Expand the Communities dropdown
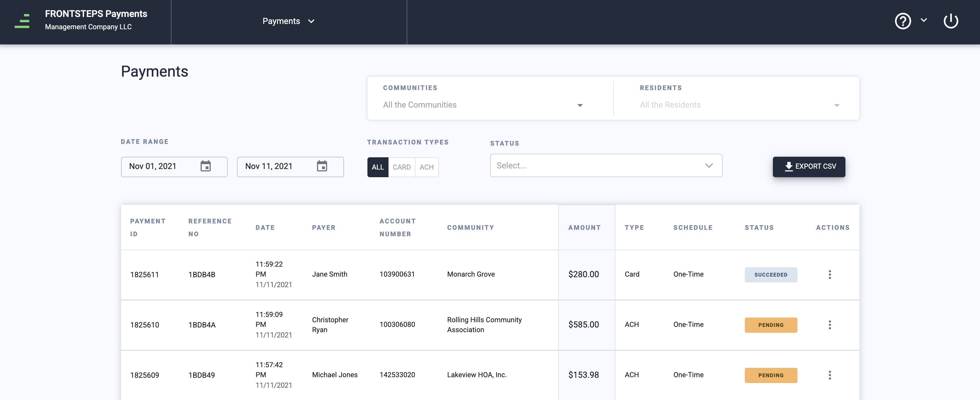The height and width of the screenshot is (400, 980). coord(580,105)
